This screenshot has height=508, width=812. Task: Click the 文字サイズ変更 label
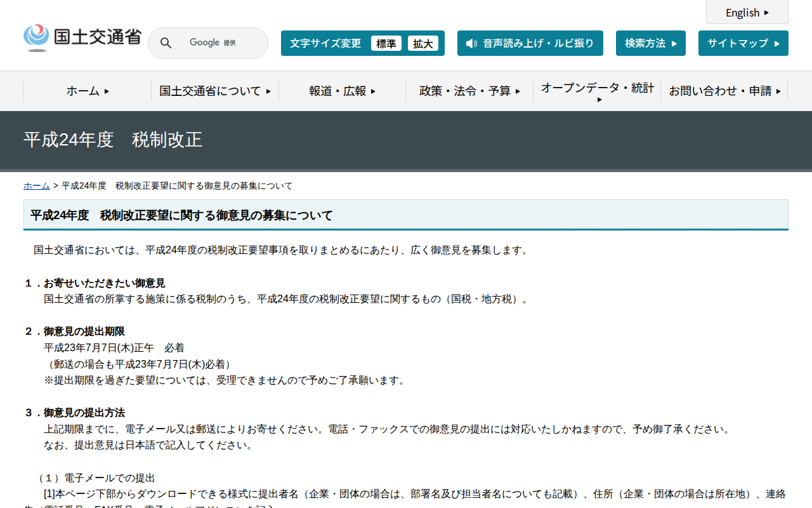(325, 43)
